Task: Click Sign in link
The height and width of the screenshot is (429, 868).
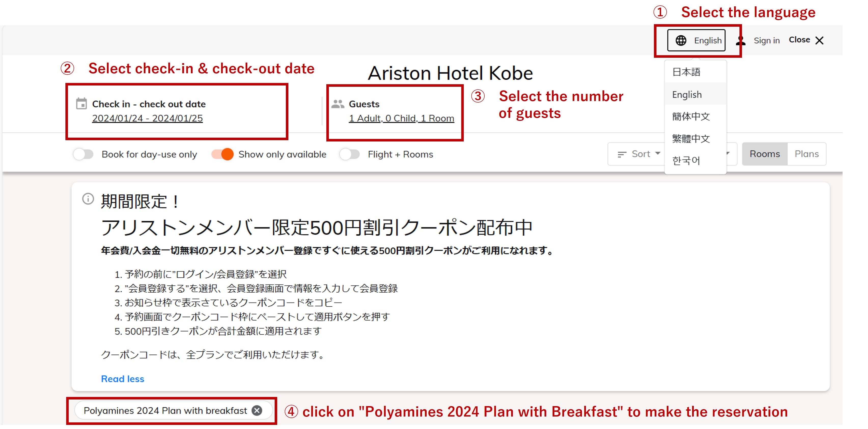Action: (767, 40)
